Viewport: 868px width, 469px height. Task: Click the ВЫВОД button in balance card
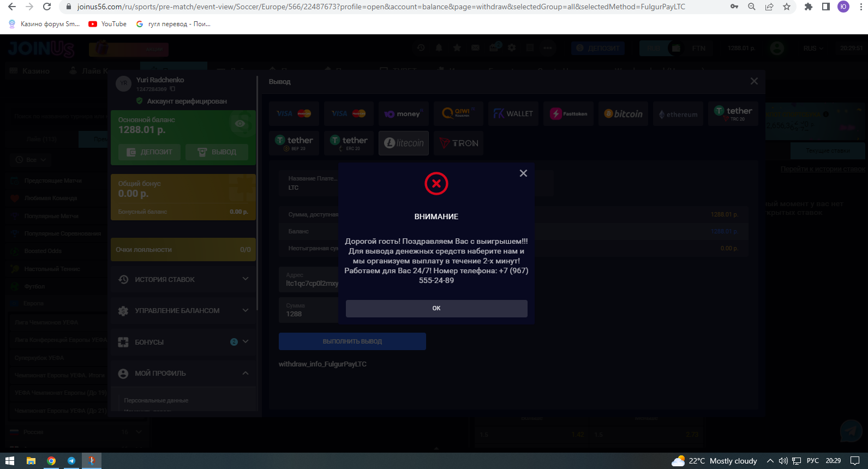217,152
